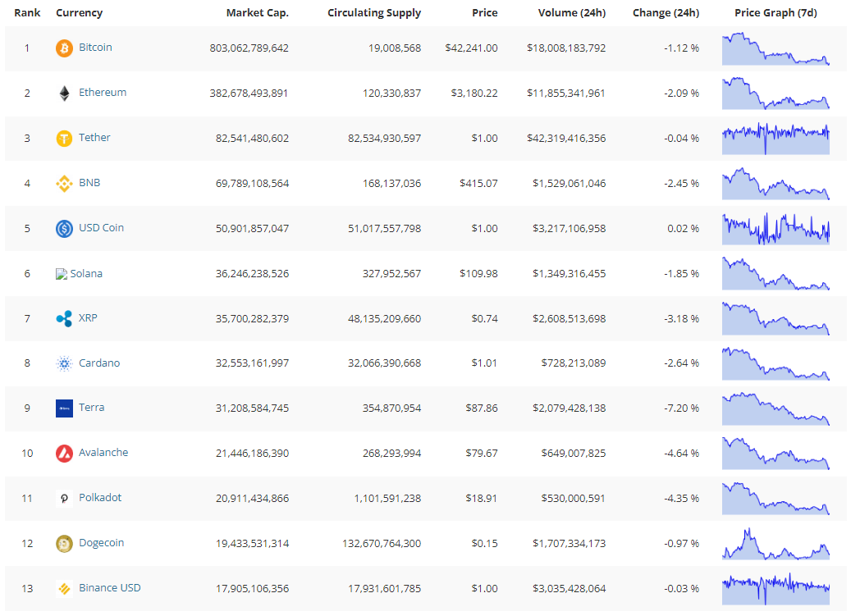View Bitcoin 7-day price graph
The height and width of the screenshot is (616, 851).
point(776,48)
